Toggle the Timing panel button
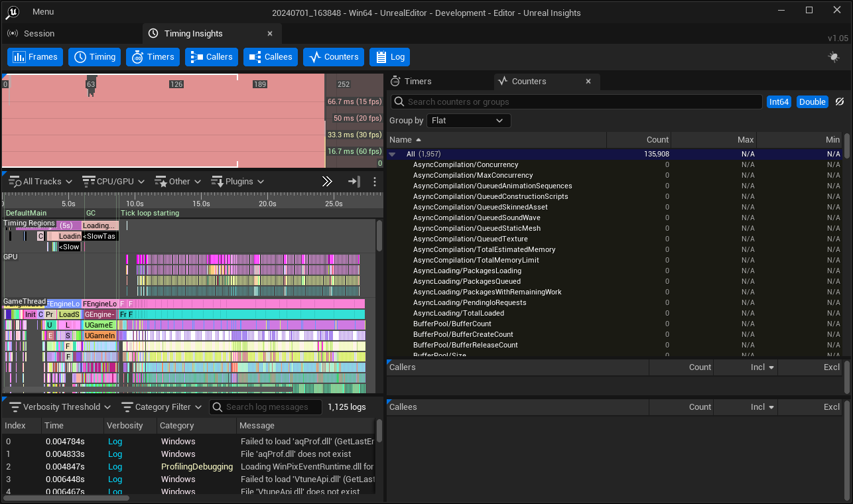 (x=94, y=57)
